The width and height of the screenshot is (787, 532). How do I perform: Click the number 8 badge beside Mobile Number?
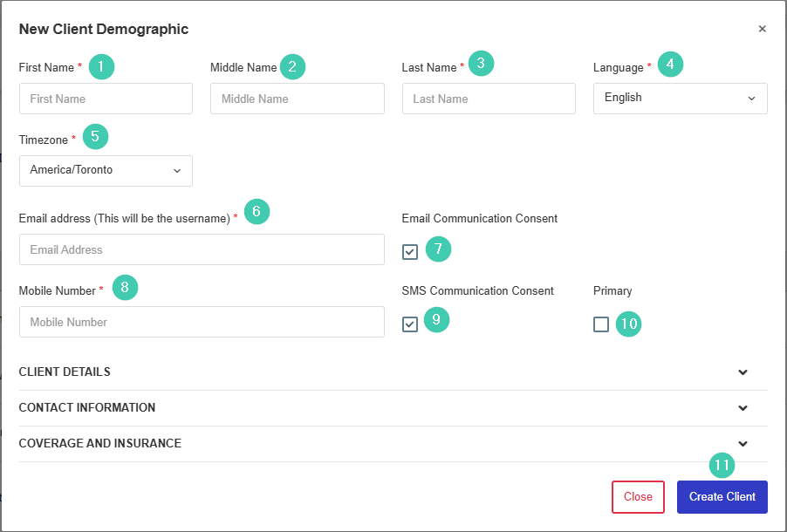point(125,287)
